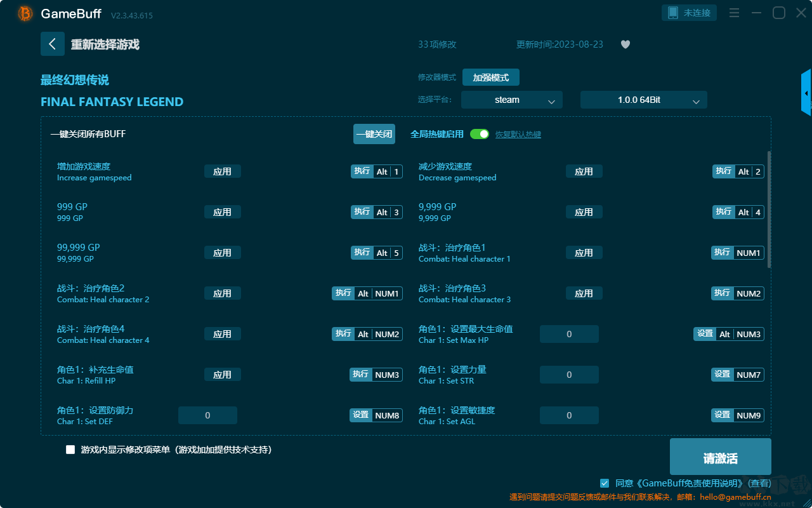Apply Combat: Heal character 2
This screenshot has height=508, width=812.
pyautogui.click(x=223, y=293)
